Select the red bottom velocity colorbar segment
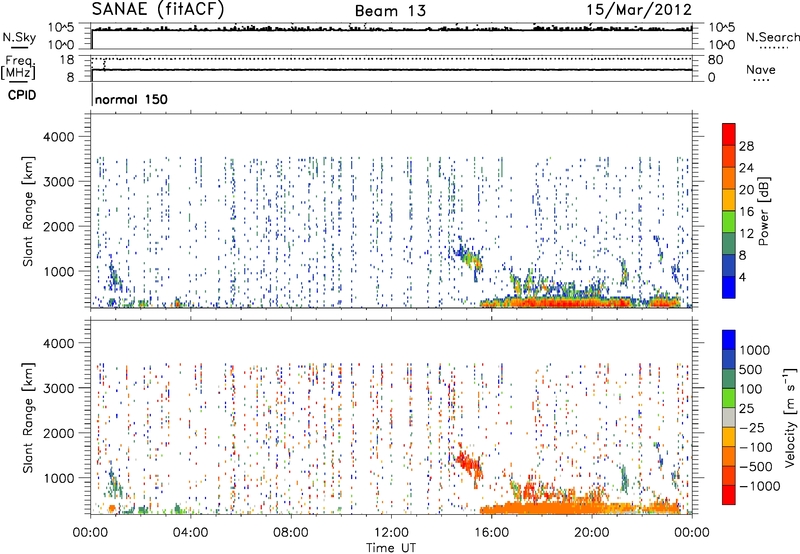 729,495
